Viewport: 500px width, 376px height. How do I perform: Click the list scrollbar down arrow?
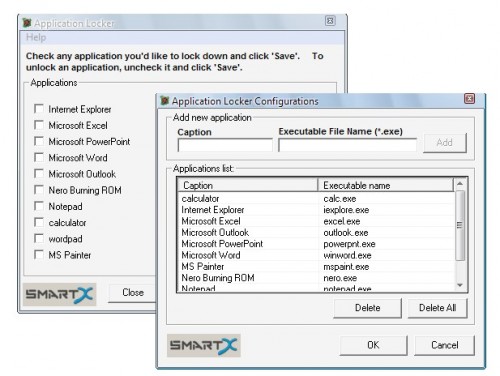click(x=460, y=285)
